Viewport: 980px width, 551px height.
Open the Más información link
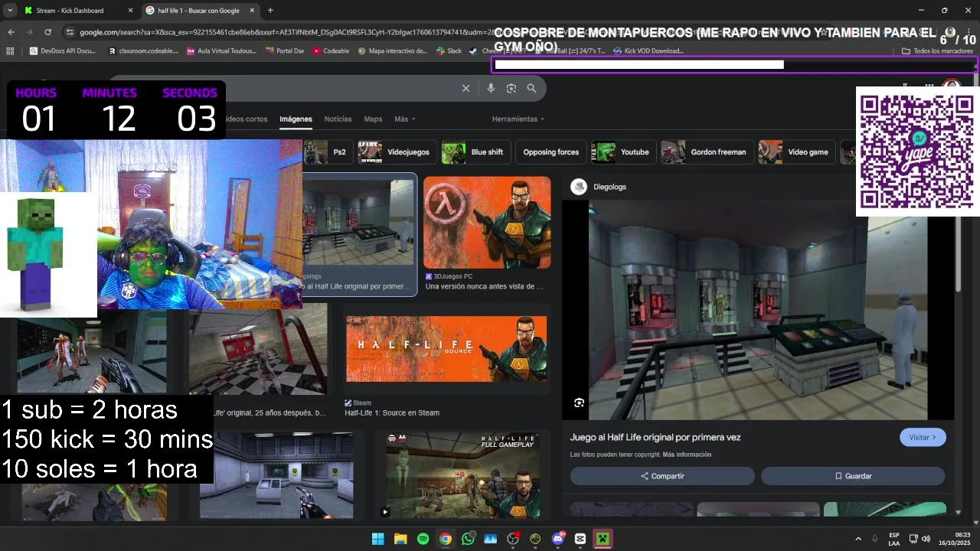click(x=687, y=455)
